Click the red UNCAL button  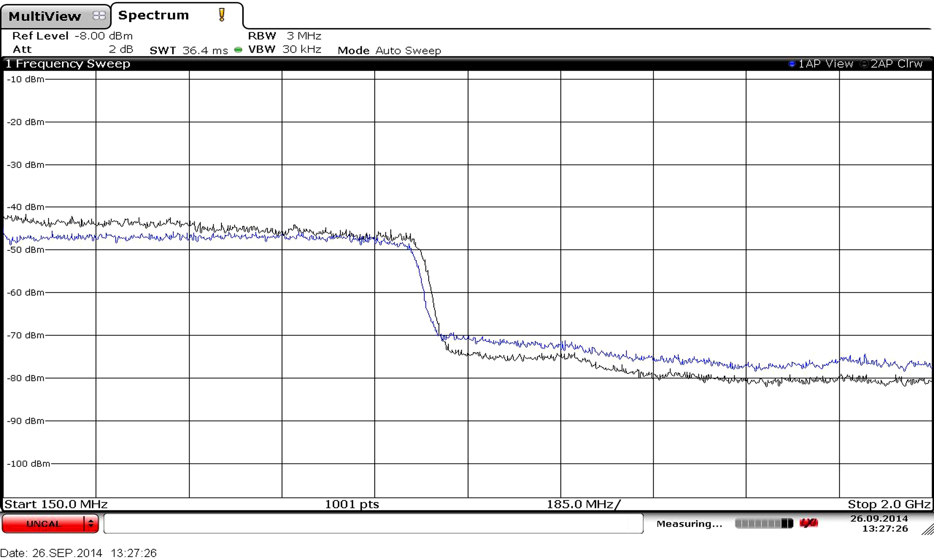[x=43, y=523]
